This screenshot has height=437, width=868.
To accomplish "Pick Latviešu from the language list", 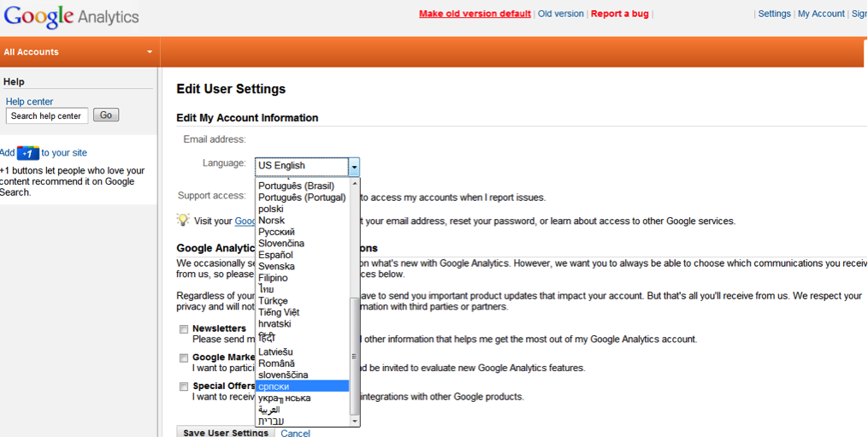I will pos(302,352).
